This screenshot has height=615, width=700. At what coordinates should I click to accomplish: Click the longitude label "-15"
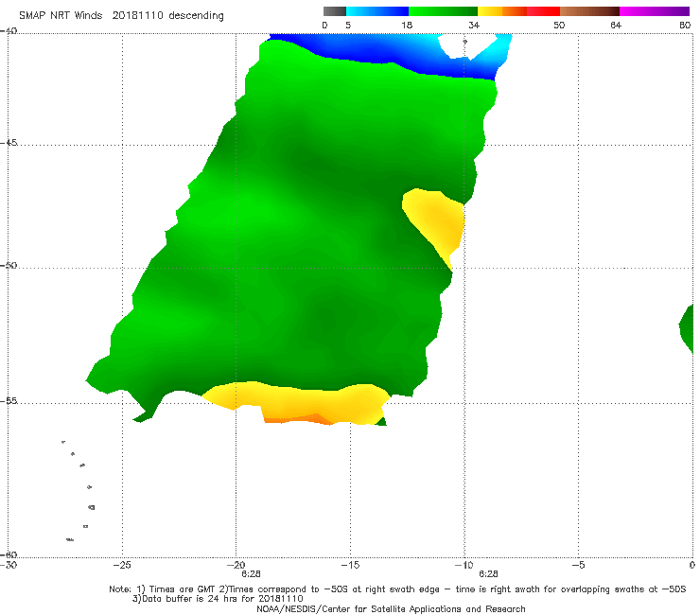tap(350, 565)
